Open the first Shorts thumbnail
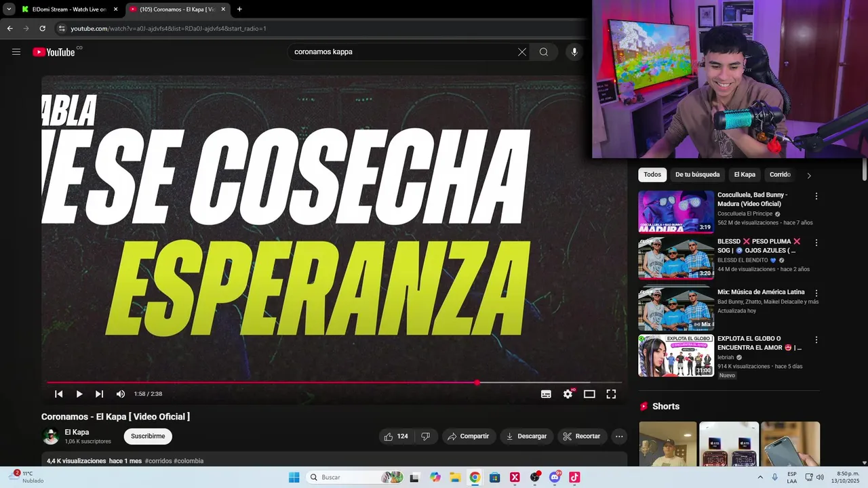 668,444
